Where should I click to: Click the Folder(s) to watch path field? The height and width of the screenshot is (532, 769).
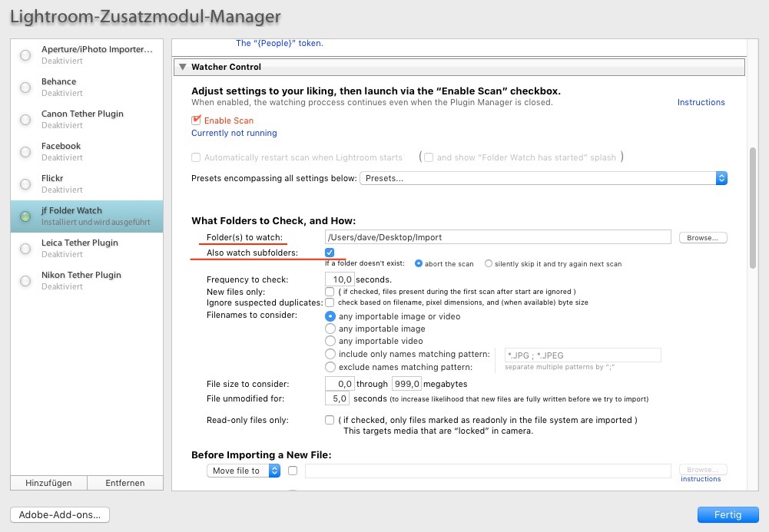coord(498,237)
